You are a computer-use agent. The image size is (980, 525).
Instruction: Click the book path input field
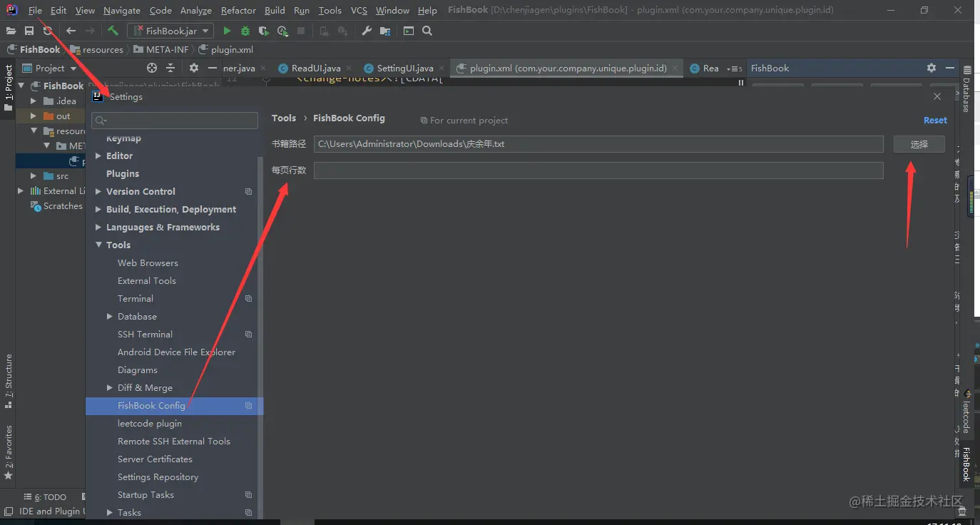(598, 144)
